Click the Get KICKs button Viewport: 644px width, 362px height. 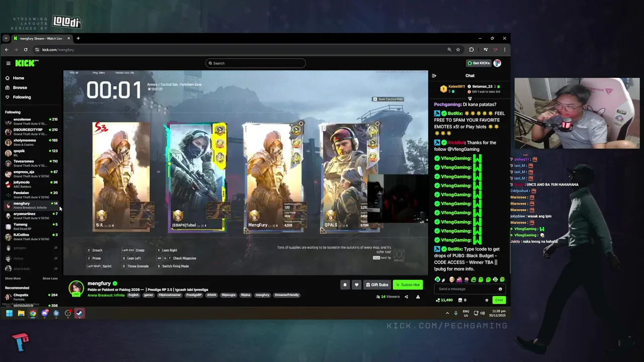[x=478, y=63]
